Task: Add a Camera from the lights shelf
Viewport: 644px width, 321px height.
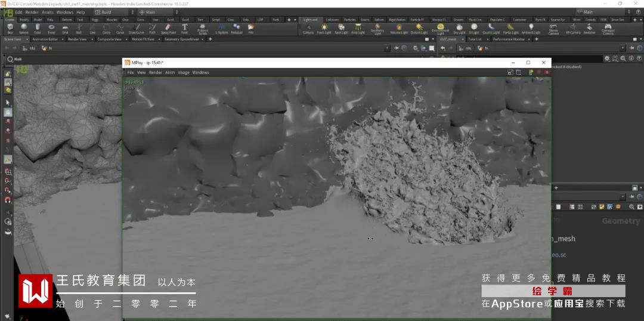Action: pos(308,29)
